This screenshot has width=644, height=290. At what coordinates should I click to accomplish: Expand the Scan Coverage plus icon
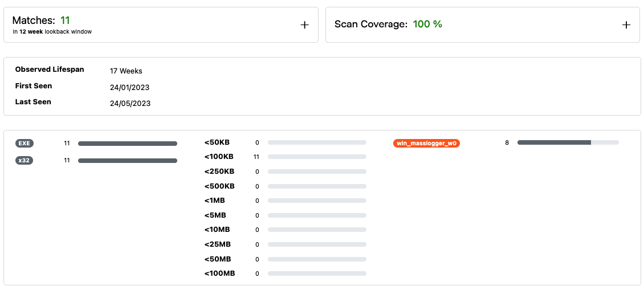(x=626, y=24)
